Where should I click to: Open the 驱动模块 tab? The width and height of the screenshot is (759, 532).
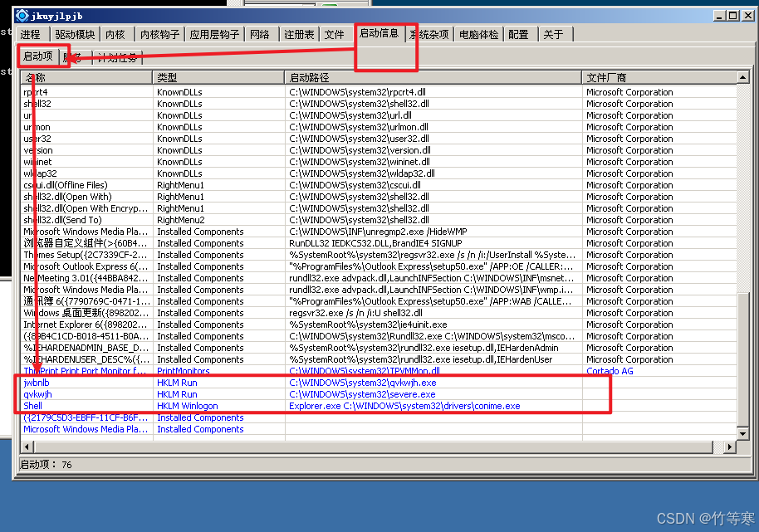[x=75, y=34]
